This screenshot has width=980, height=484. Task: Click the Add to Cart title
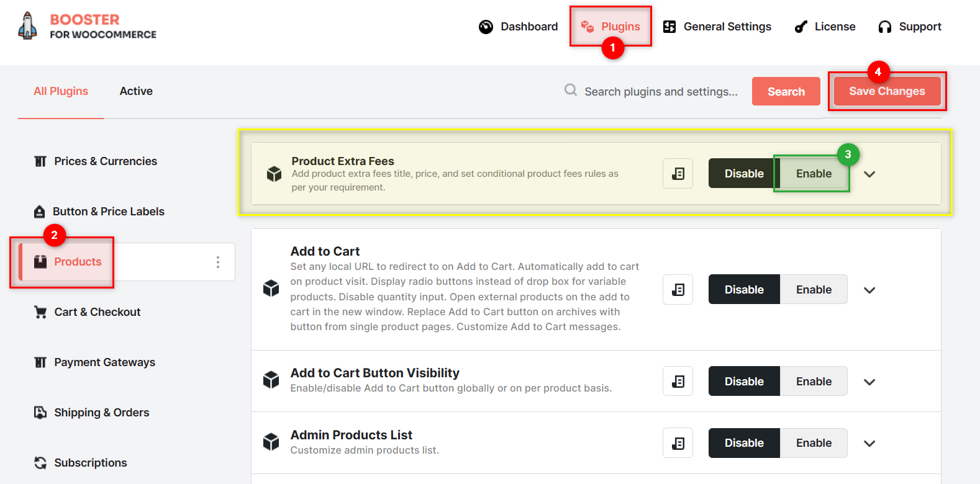pos(325,251)
